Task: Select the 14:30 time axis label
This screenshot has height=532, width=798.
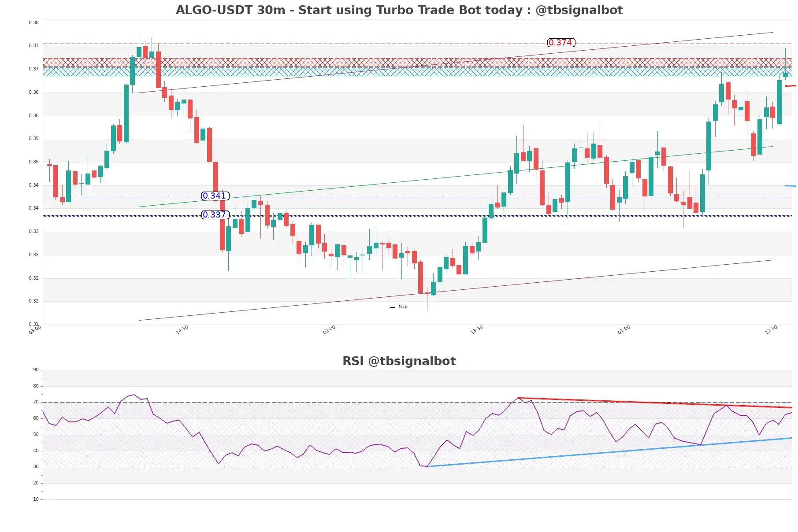Action: (182, 330)
